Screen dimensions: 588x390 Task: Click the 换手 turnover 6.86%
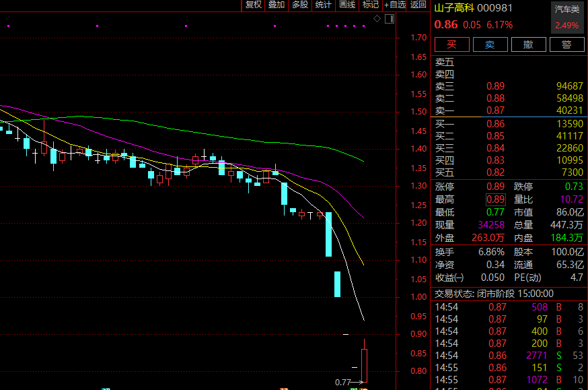click(x=491, y=252)
